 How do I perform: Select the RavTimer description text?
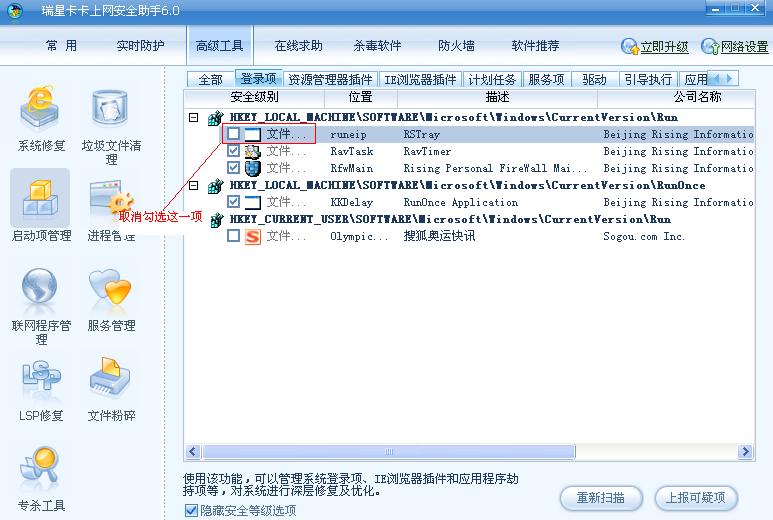tap(427, 152)
